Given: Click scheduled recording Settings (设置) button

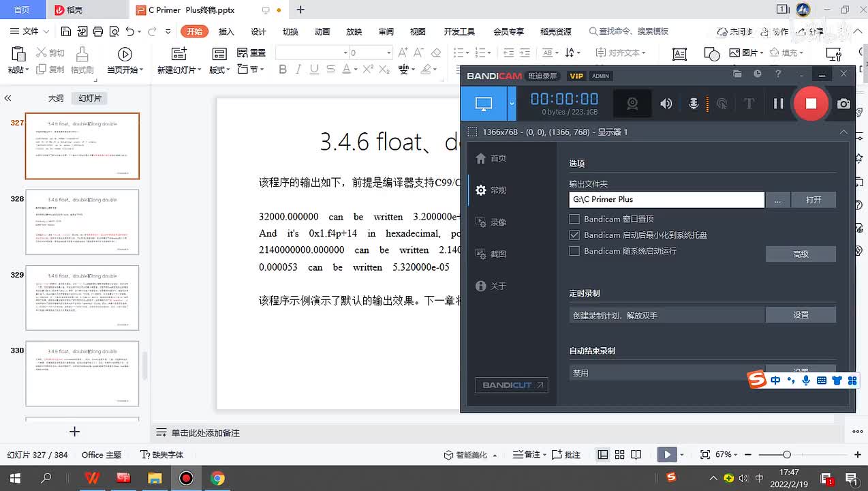Looking at the screenshot, I should (801, 315).
